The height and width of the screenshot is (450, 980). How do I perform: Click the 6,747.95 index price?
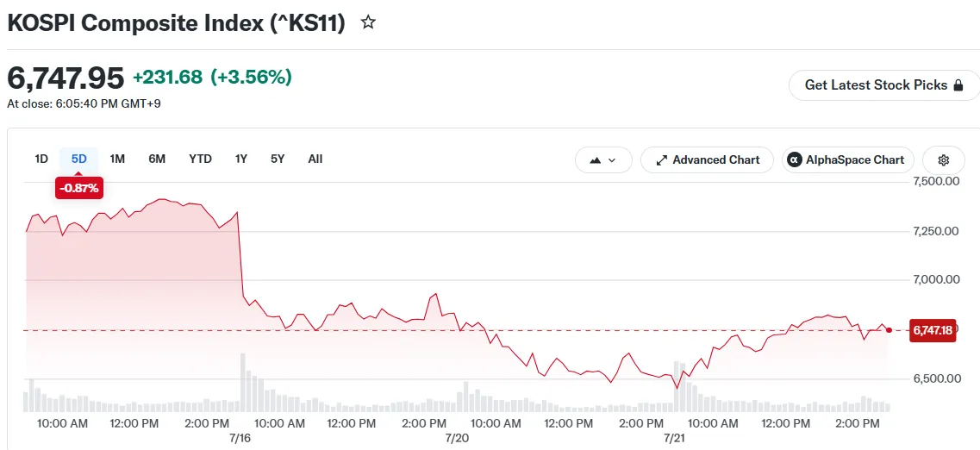66,78
